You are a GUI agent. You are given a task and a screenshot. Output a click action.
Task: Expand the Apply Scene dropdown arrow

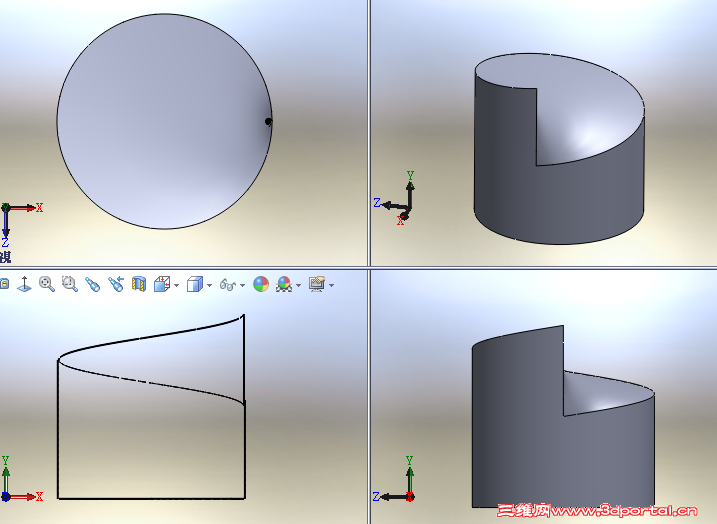(299, 285)
